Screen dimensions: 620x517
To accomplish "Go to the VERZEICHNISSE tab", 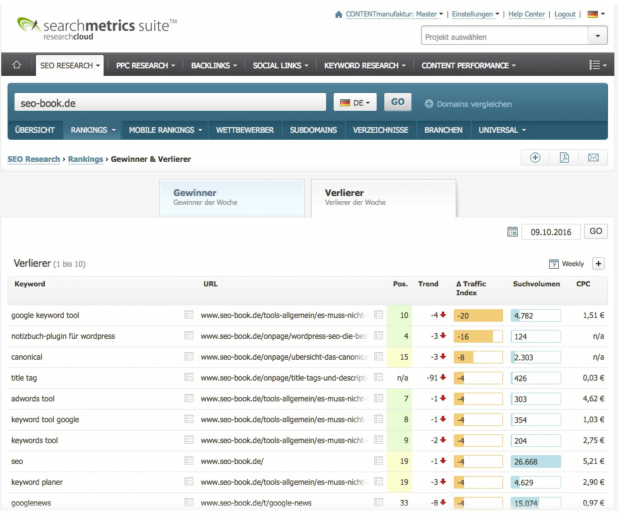I will tap(380, 130).
